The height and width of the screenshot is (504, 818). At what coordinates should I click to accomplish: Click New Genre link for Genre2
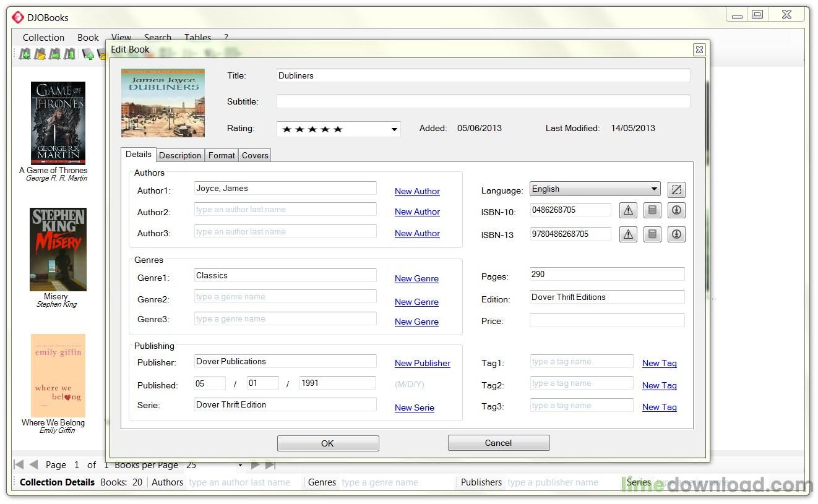(x=416, y=302)
